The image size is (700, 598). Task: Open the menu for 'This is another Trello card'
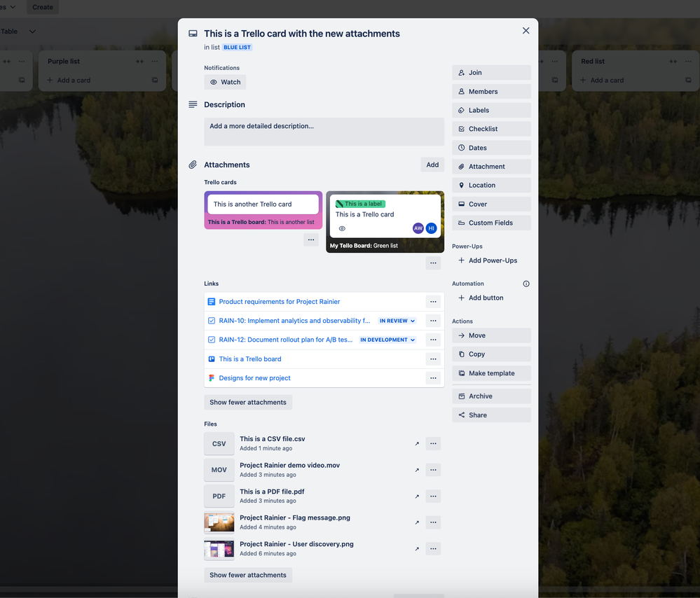coord(310,239)
